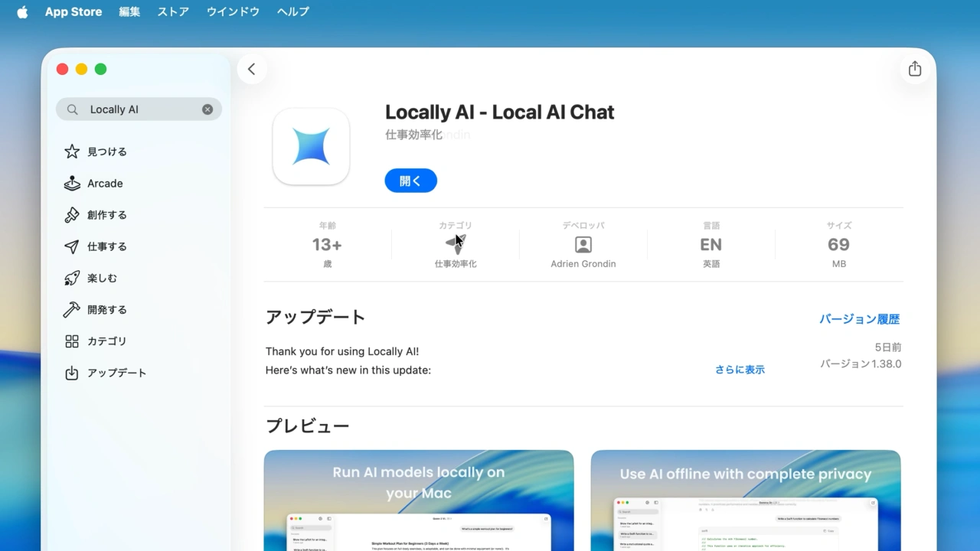The height and width of the screenshot is (551, 980).
Task: Click the 開発する wrench sidebar icon
Action: (x=70, y=309)
